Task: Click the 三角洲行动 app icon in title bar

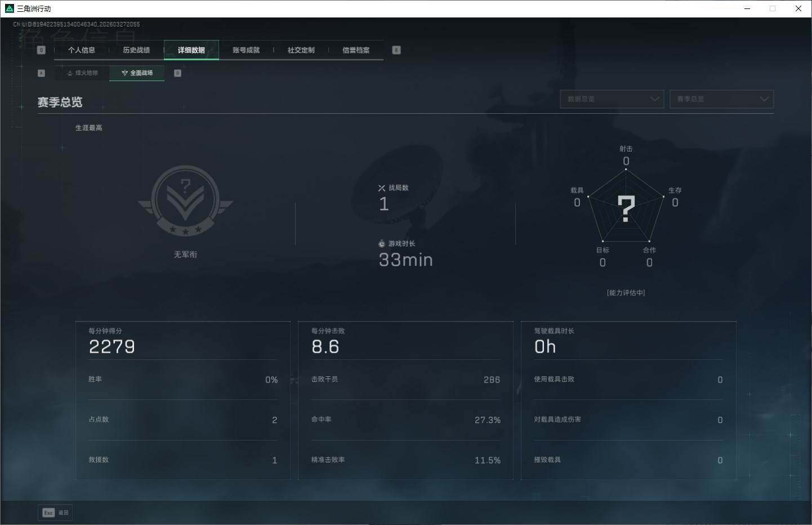Action: pyautogui.click(x=9, y=8)
